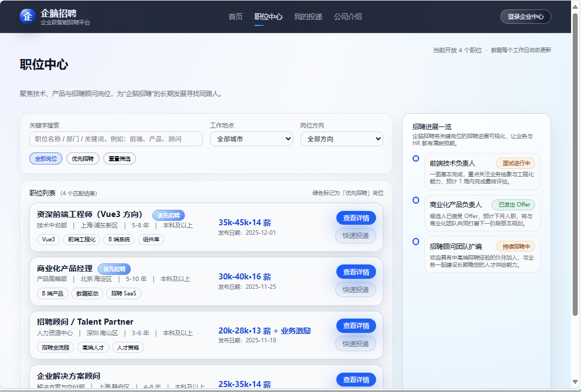581x392 pixels.
Task: Click the 已发出 Offer status badge
Action: (x=513, y=205)
